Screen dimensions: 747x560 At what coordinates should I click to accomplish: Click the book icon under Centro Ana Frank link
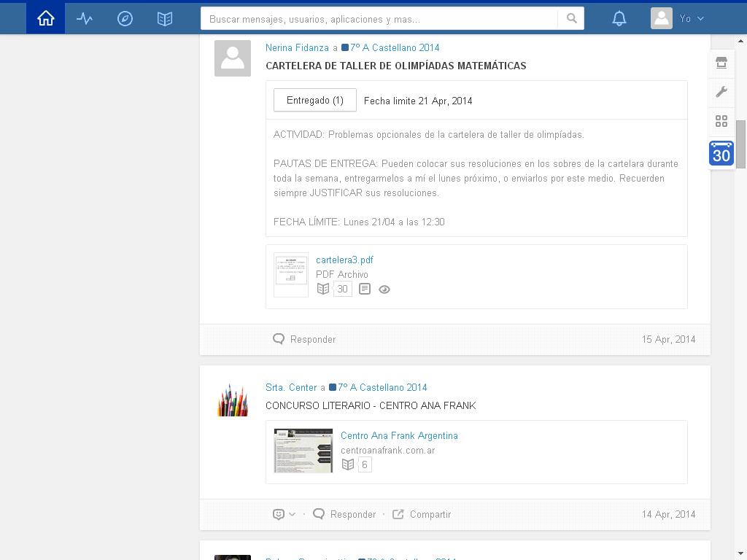348,464
